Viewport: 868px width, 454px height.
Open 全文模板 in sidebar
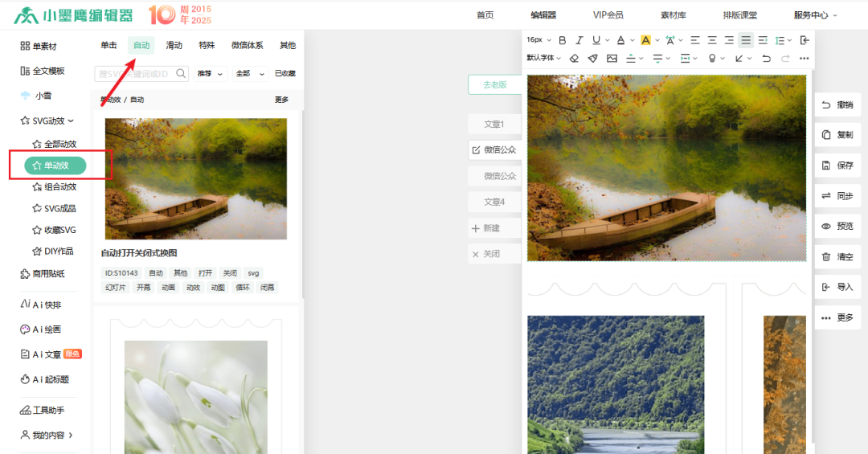(43, 71)
